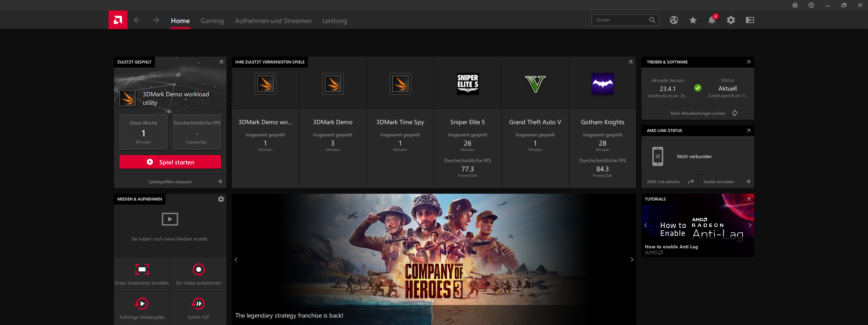Screen dimensions: 868x325
Task: Click the empty media play placeholder
Action: [170, 219]
